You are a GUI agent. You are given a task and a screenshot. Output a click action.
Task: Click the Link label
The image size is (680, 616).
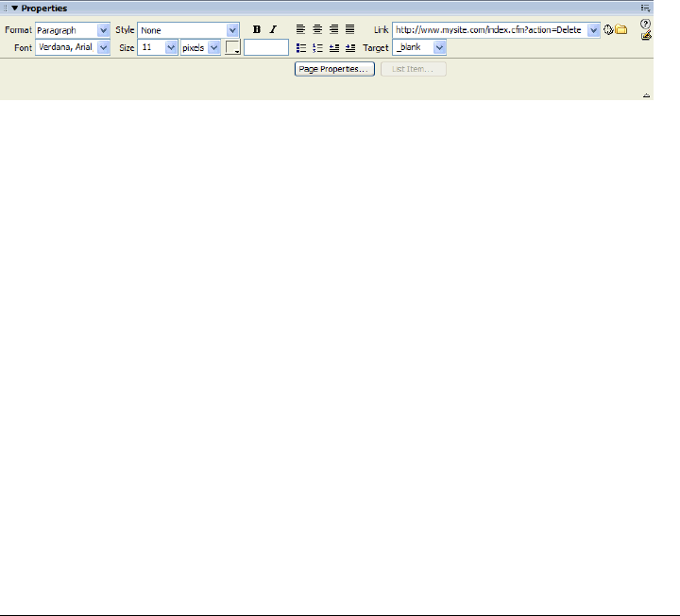point(382,30)
